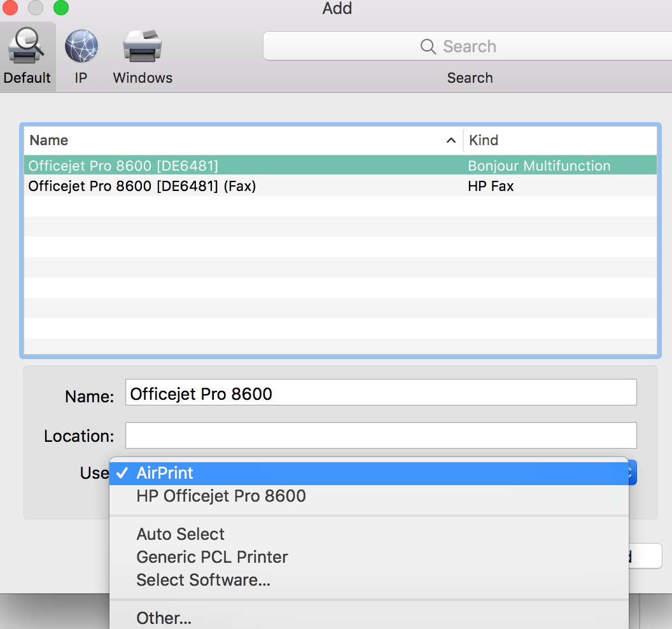Click the magnifier icon on the Default button
The image size is (672, 629).
[27, 45]
